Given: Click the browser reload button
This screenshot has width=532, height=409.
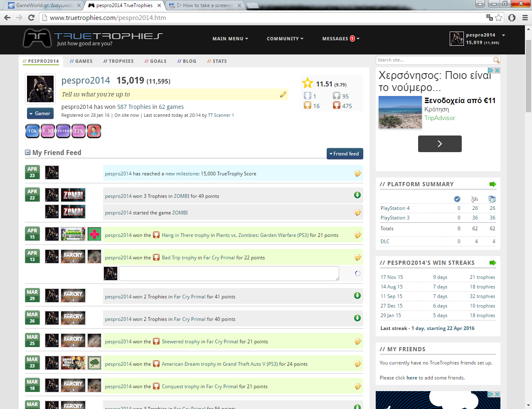Looking at the screenshot, I should [31, 17].
